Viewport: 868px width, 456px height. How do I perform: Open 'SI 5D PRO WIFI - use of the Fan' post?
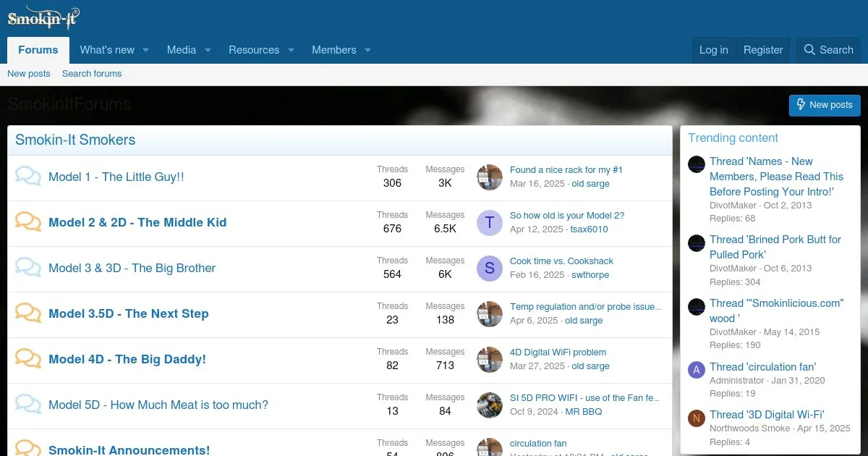pos(585,398)
